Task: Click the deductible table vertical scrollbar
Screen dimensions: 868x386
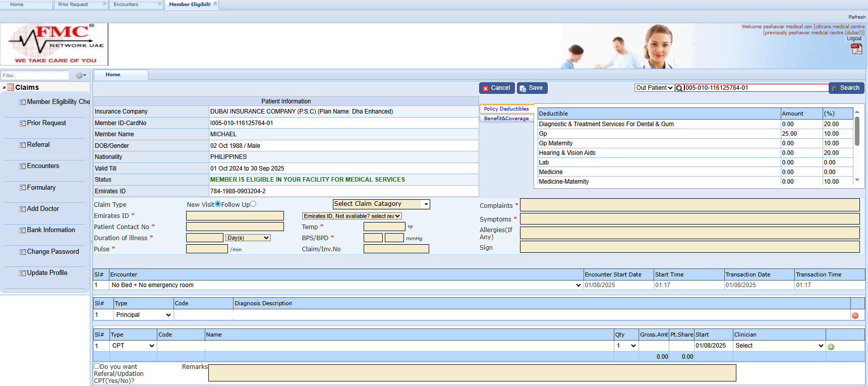Action: (x=856, y=131)
